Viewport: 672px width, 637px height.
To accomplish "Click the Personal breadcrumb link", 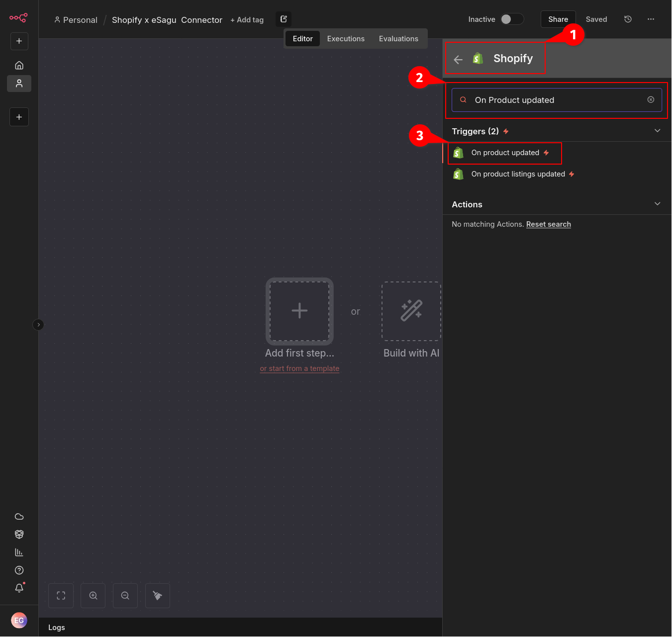I will pyautogui.click(x=76, y=20).
